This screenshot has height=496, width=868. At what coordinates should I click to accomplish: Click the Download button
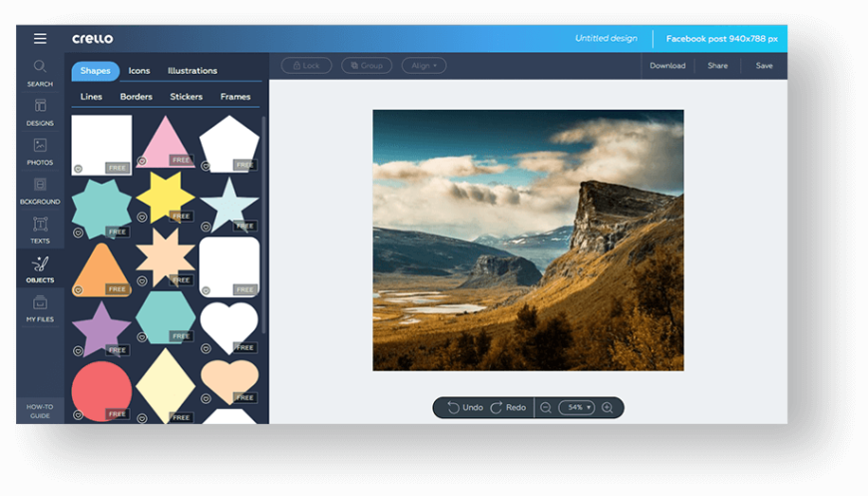tap(667, 66)
